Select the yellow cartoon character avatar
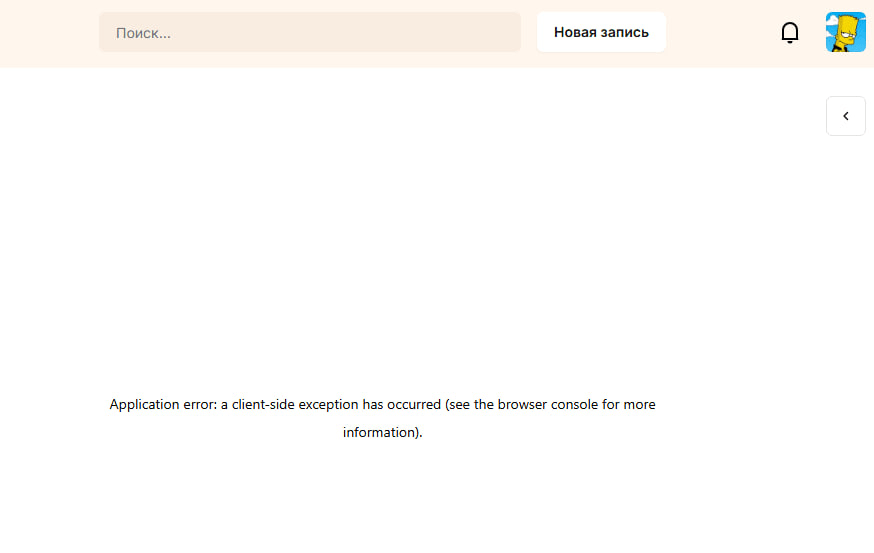Image resolution: width=874 pixels, height=553 pixels. pyautogui.click(x=846, y=32)
